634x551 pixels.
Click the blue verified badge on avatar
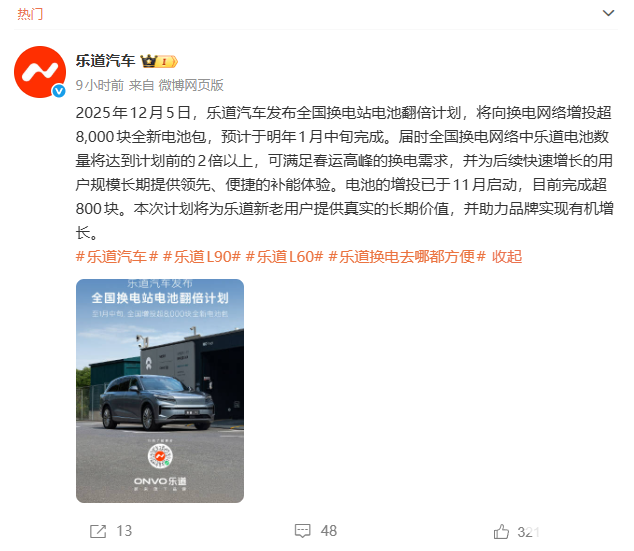pyautogui.click(x=59, y=91)
